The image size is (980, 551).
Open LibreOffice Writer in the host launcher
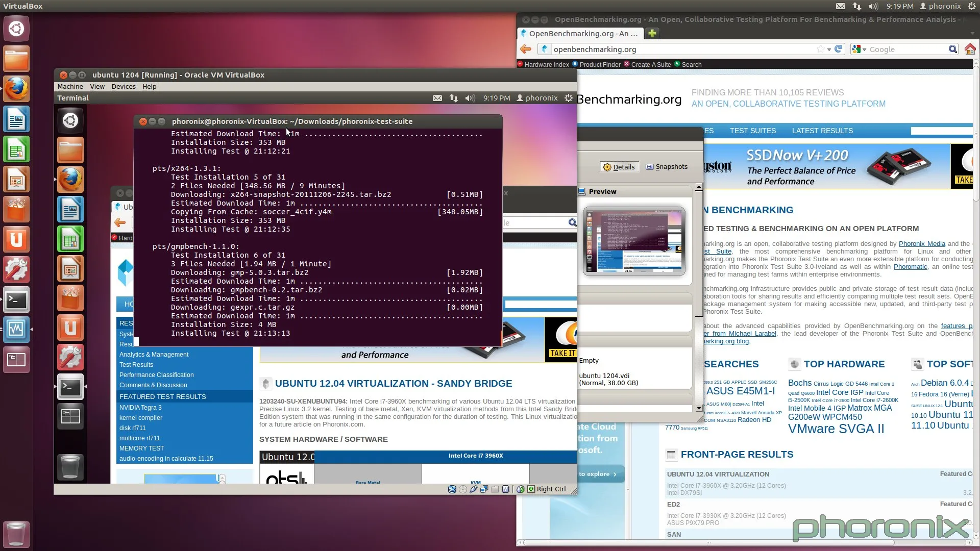point(16,119)
